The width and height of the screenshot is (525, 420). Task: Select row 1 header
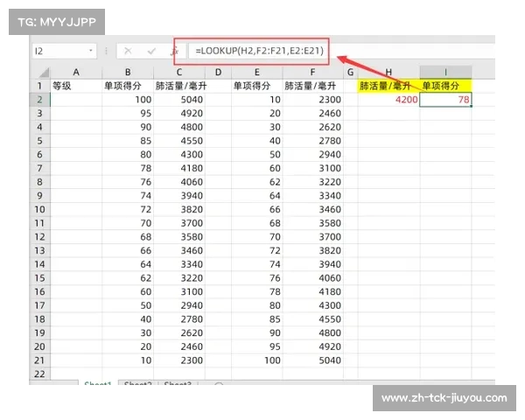(39, 86)
